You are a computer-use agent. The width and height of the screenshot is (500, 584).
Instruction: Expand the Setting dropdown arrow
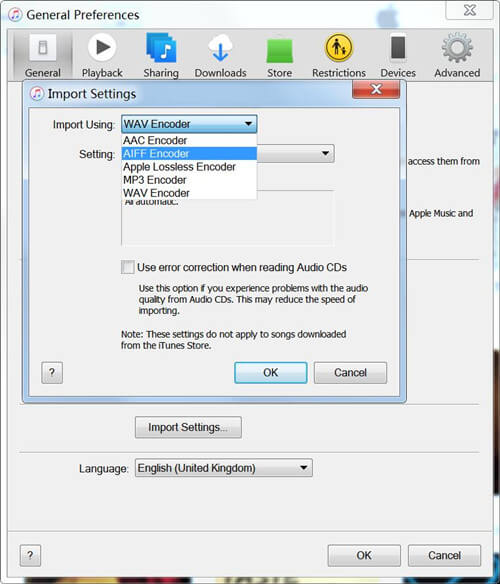tap(325, 153)
